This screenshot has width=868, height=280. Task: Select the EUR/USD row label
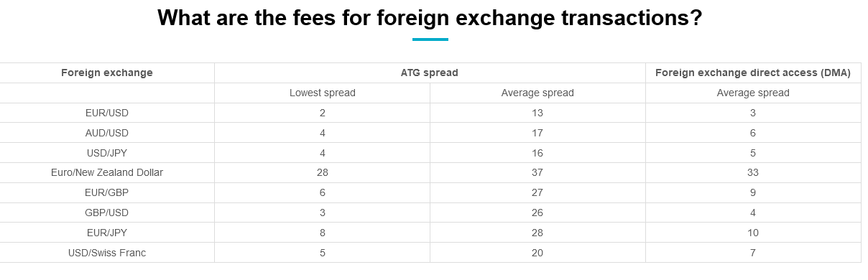coord(107,113)
